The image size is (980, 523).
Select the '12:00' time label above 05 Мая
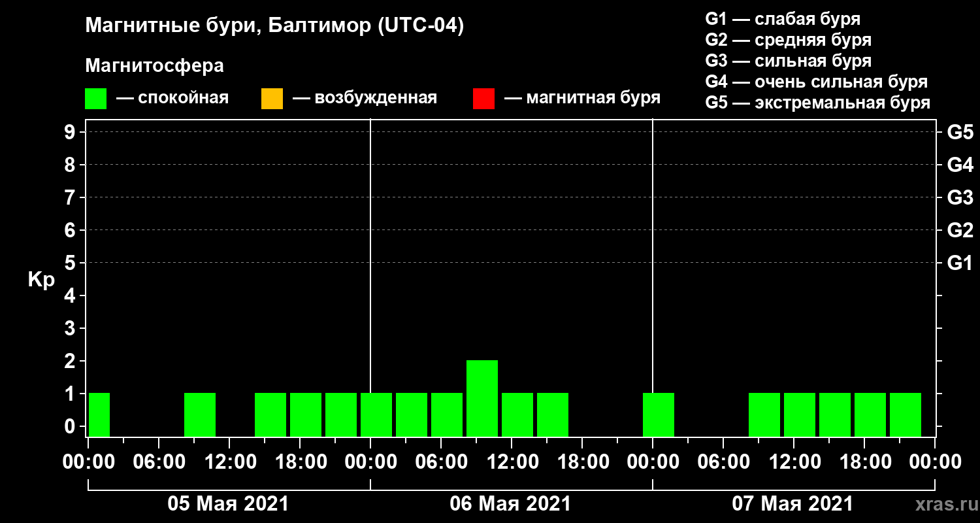(229, 462)
